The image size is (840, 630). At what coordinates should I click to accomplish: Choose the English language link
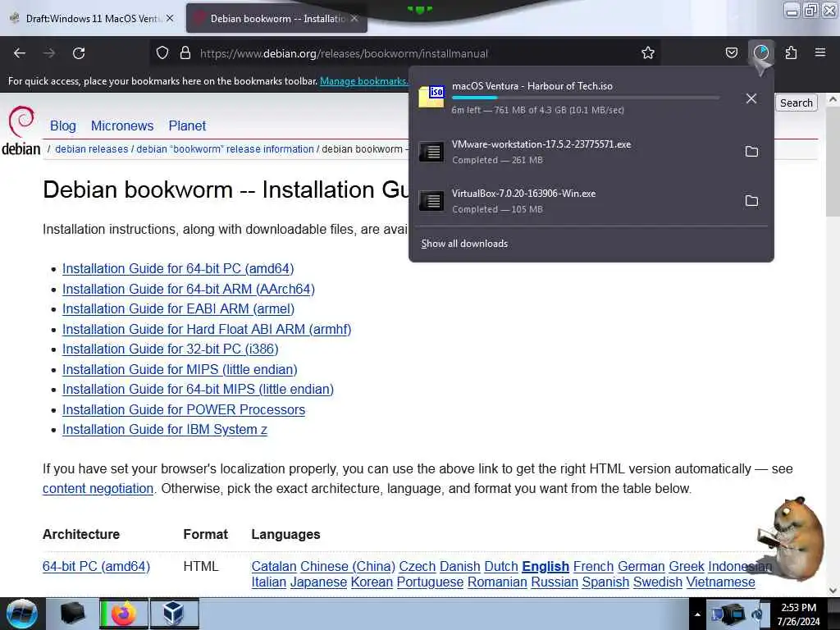[546, 566]
